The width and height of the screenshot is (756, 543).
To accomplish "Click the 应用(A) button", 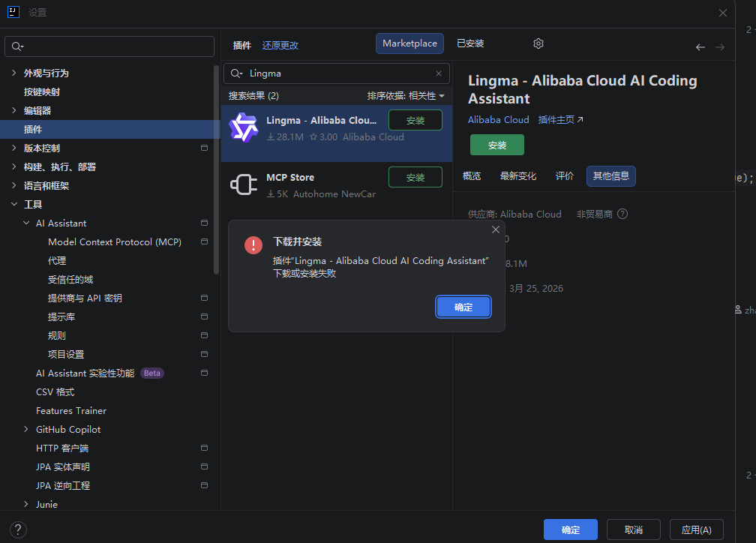I will coord(696,529).
